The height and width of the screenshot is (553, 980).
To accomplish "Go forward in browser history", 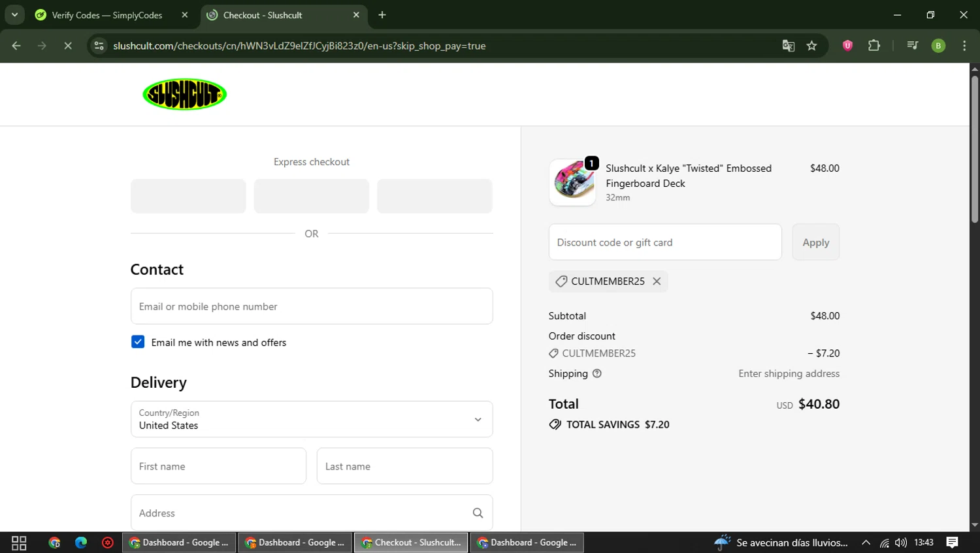I will (42, 46).
